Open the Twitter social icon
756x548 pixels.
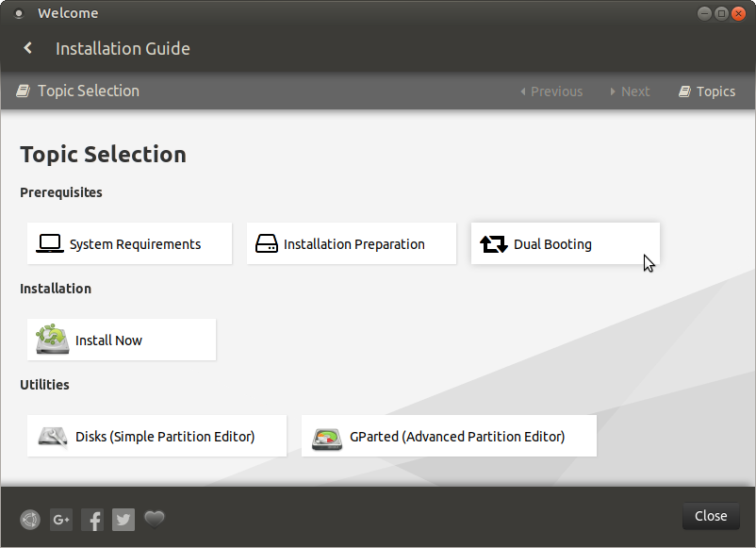(x=123, y=520)
